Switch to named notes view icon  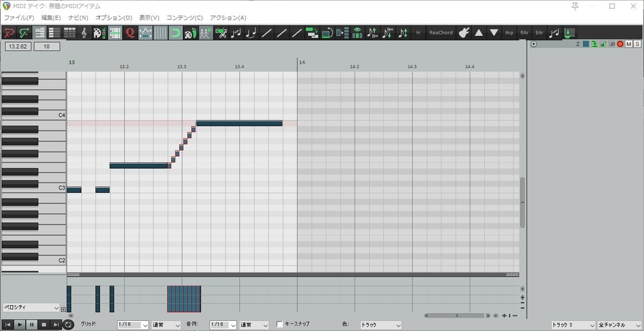[x=55, y=33]
